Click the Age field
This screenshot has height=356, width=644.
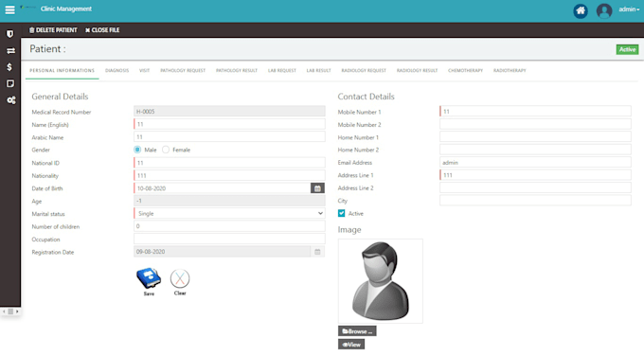pos(229,201)
